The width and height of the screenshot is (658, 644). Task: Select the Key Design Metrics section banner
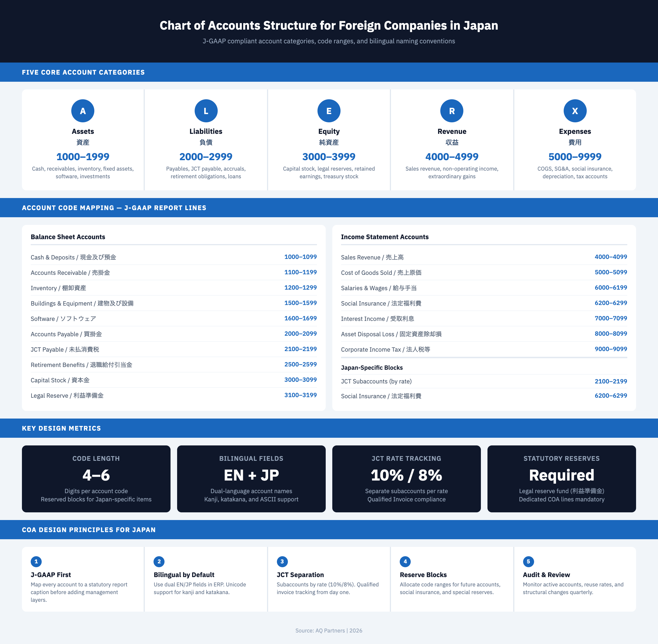click(61, 428)
